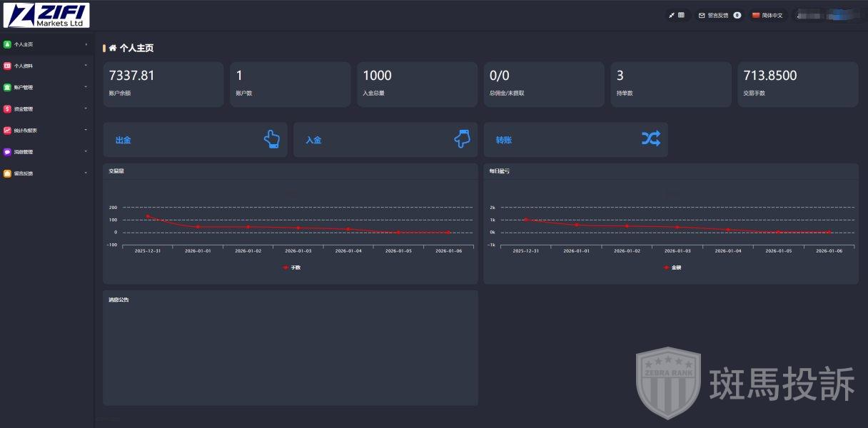This screenshot has width=868, height=428.
Task: Open the 简体中文 language dropdown
Action: (767, 15)
